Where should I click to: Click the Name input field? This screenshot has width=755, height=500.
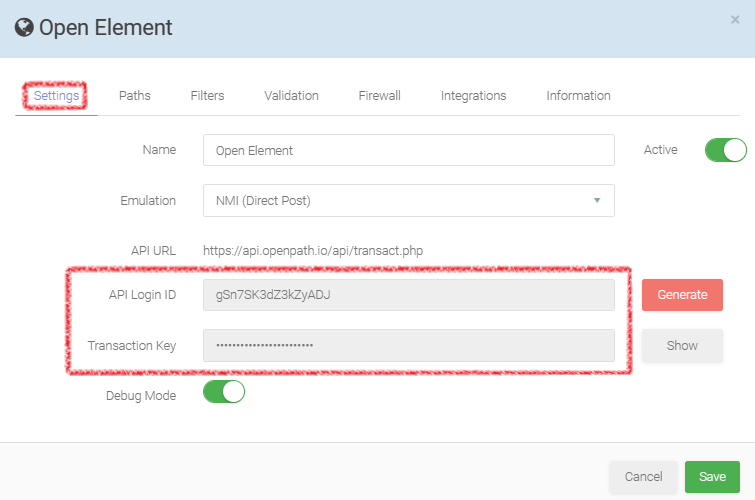[408, 150]
